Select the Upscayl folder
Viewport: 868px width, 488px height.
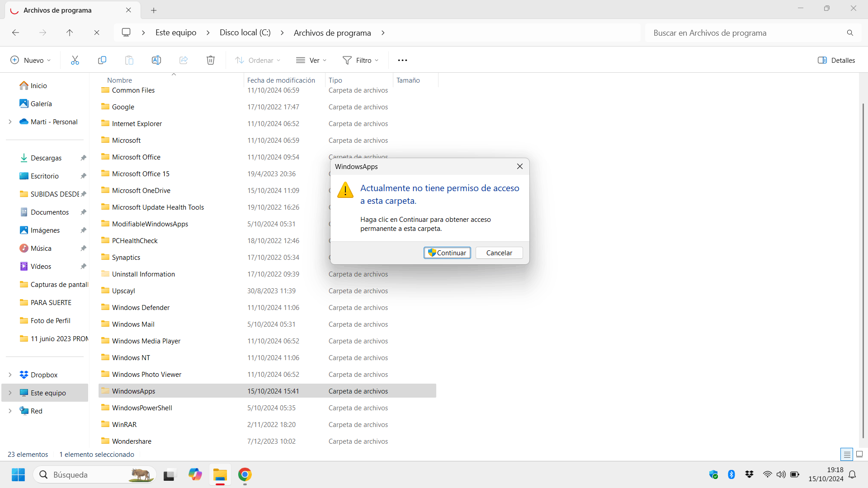pos(267,291)
